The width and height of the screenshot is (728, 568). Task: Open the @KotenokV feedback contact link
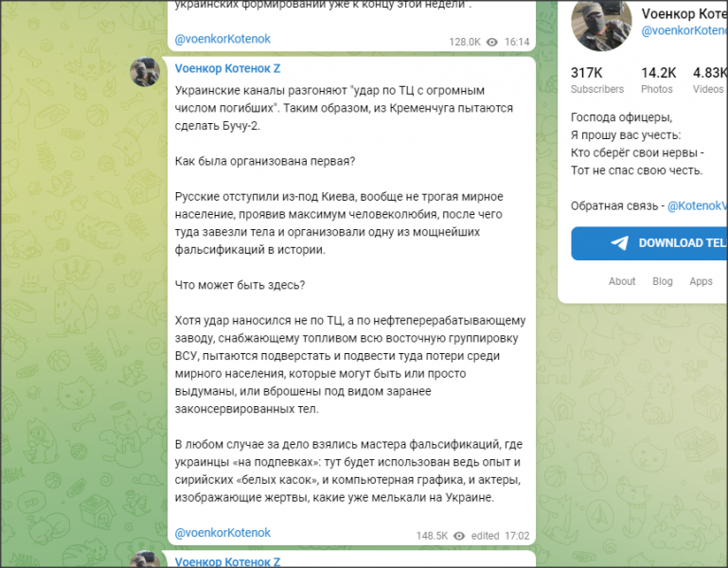[697, 205]
